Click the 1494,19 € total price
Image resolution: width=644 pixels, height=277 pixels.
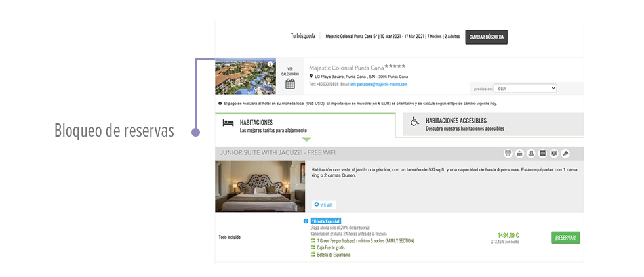click(x=508, y=236)
